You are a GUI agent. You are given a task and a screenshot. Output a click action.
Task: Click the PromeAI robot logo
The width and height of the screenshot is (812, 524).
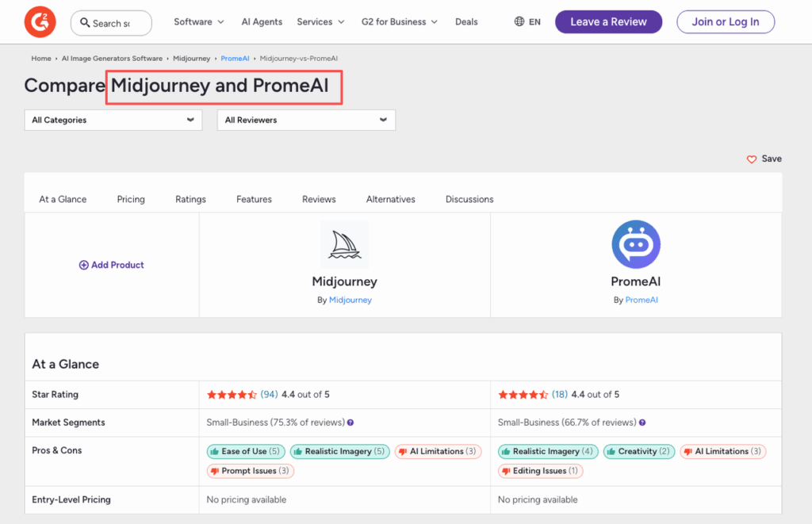[636, 244]
